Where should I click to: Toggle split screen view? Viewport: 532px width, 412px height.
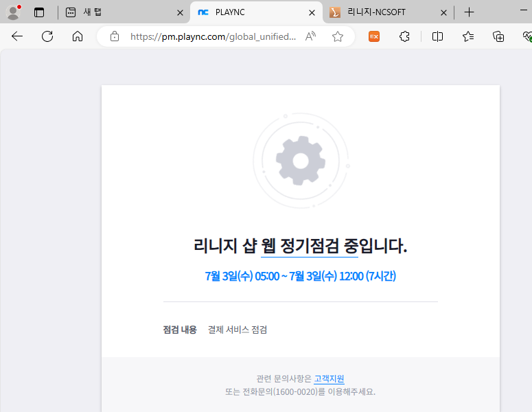pos(437,36)
